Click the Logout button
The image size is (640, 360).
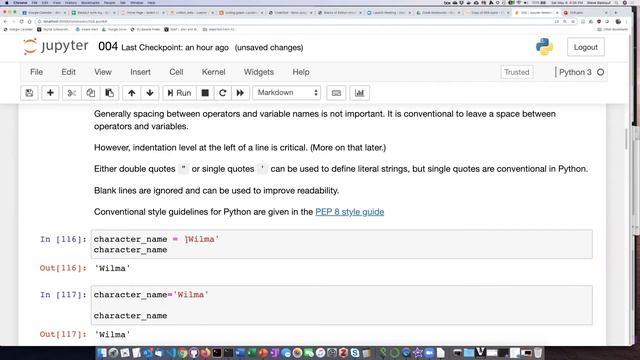coord(586,47)
